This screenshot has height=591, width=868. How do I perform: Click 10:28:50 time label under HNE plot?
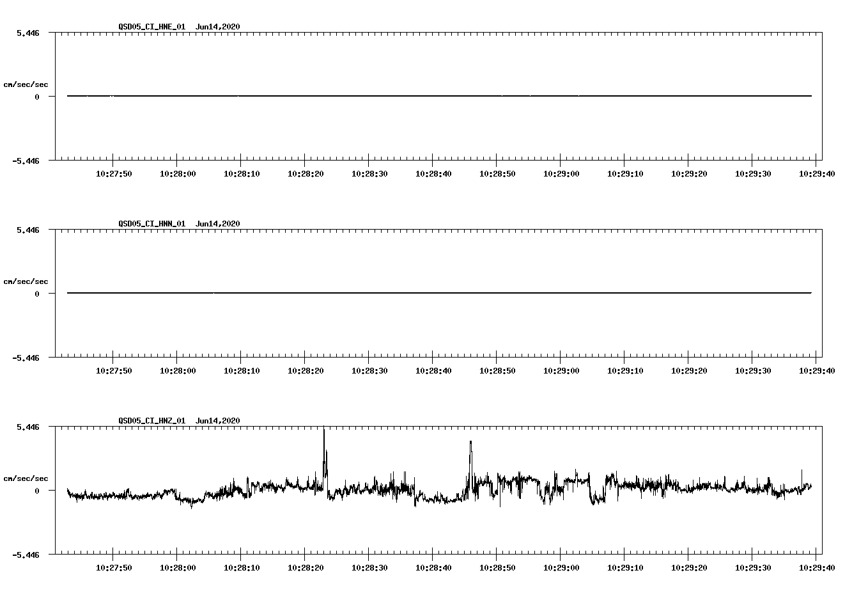[497, 173]
